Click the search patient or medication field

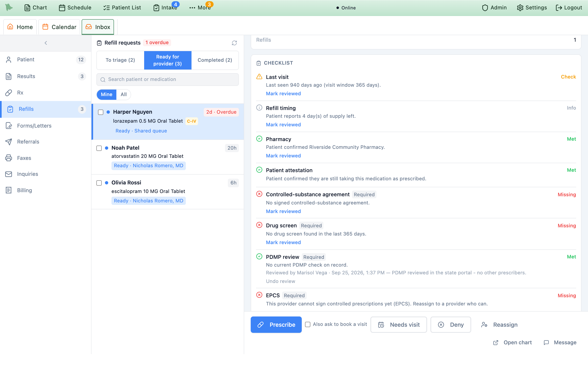pyautogui.click(x=167, y=79)
